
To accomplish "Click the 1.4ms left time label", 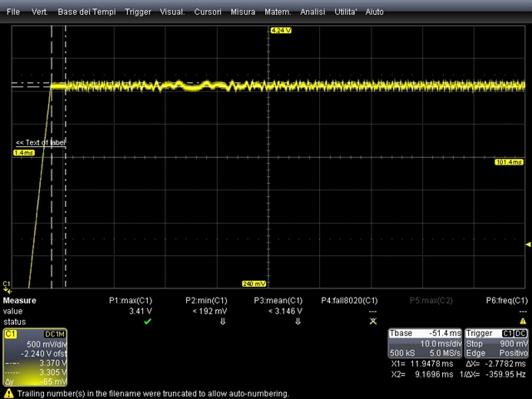I will 24,153.
